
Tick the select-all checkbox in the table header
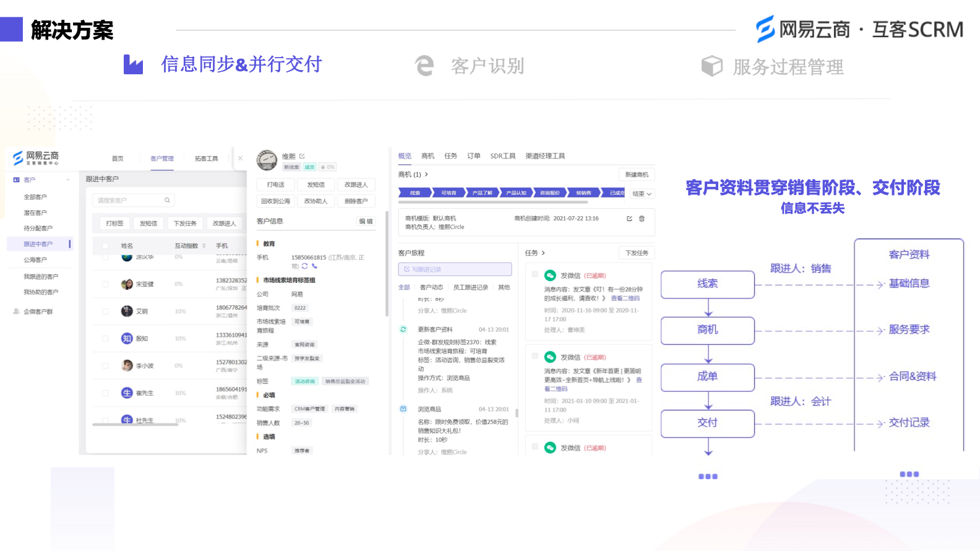click(105, 246)
